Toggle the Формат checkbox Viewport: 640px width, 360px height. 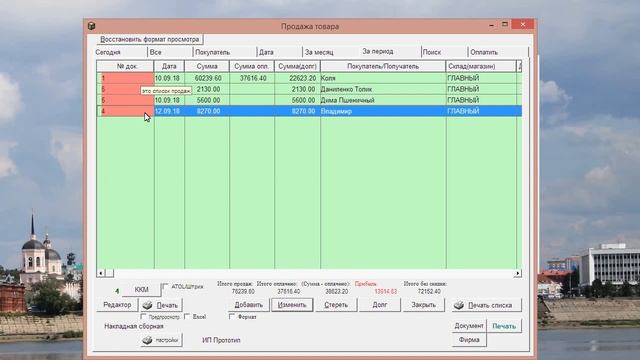232,316
